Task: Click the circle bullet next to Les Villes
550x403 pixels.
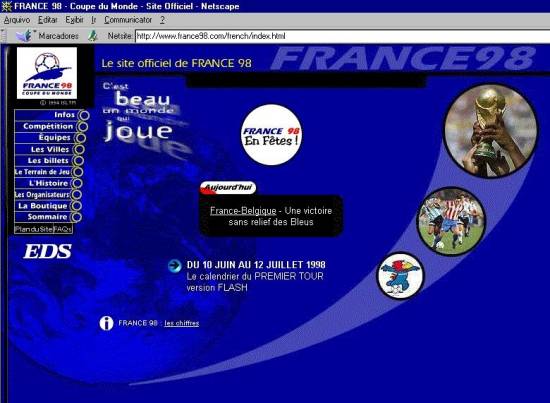Action: [x=80, y=149]
